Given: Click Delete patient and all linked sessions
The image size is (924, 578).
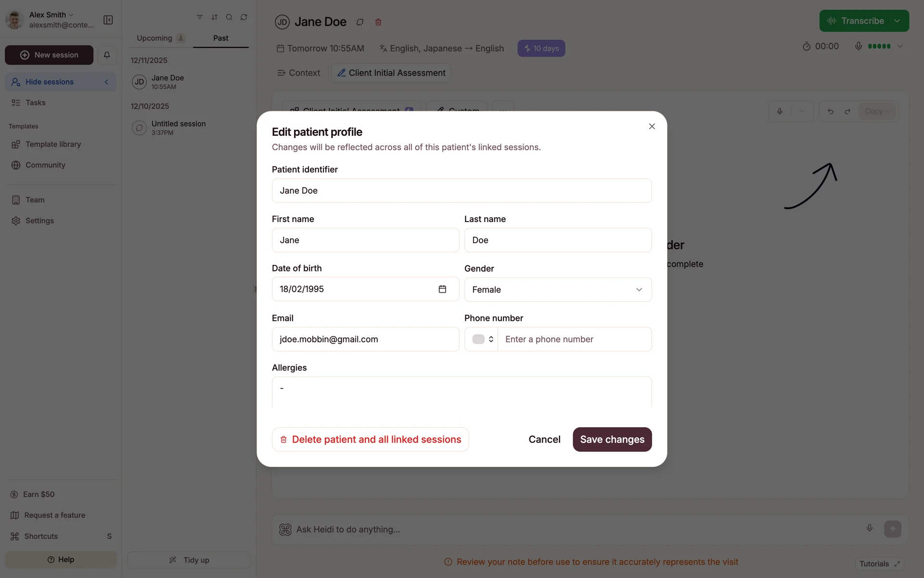Looking at the screenshot, I should (x=371, y=439).
